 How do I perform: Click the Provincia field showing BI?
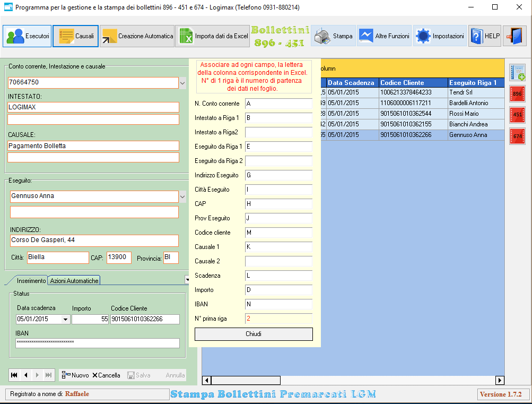[171, 257]
